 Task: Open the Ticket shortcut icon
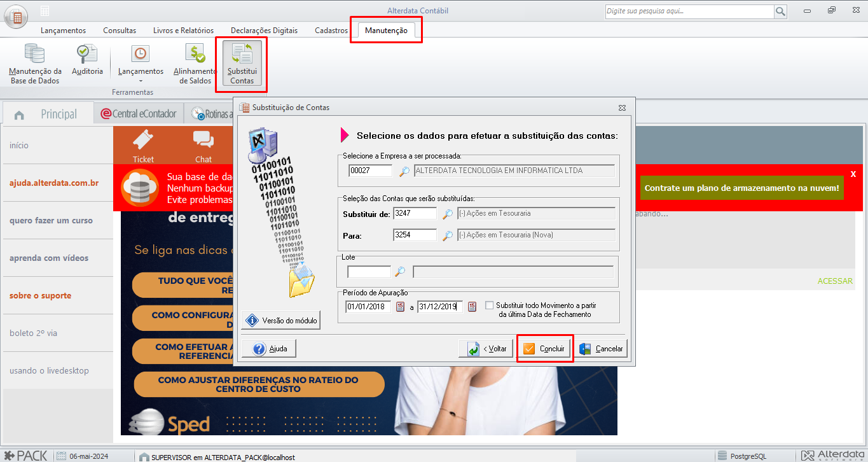pyautogui.click(x=143, y=146)
